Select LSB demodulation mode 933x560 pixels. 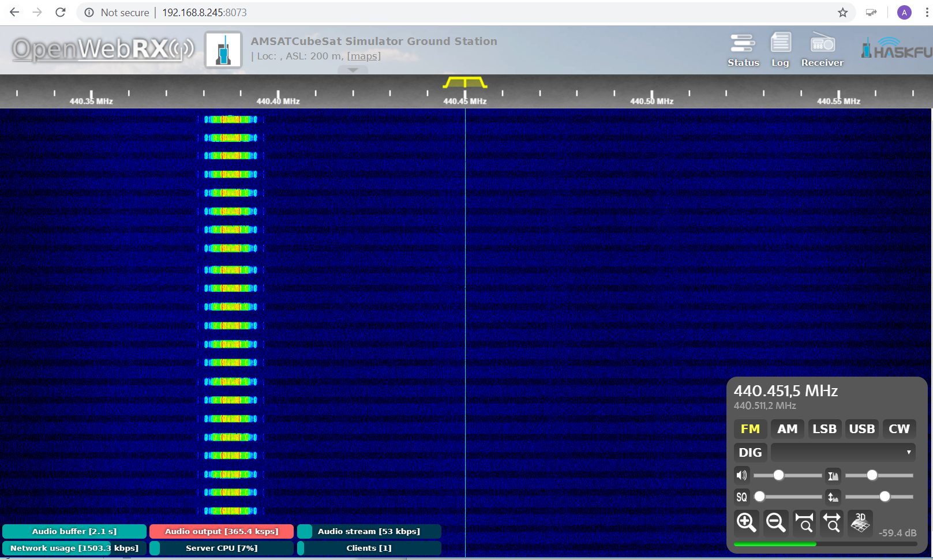[825, 429]
